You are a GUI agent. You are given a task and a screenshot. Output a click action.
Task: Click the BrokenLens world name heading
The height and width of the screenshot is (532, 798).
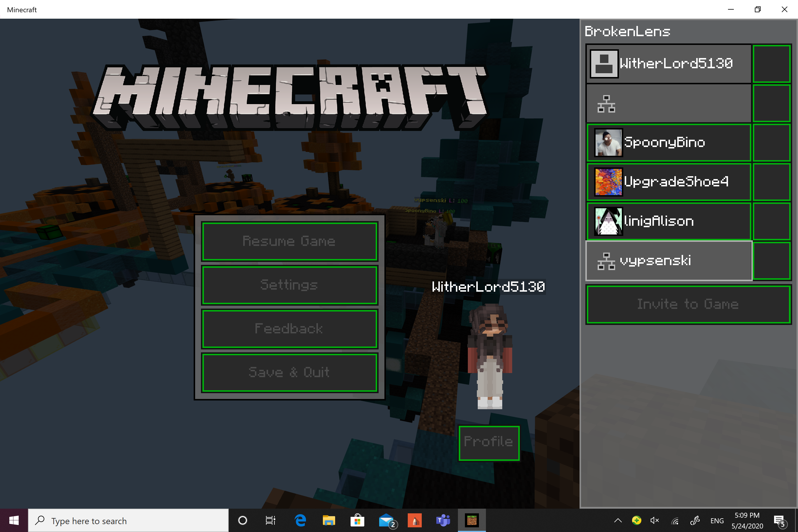click(x=627, y=32)
